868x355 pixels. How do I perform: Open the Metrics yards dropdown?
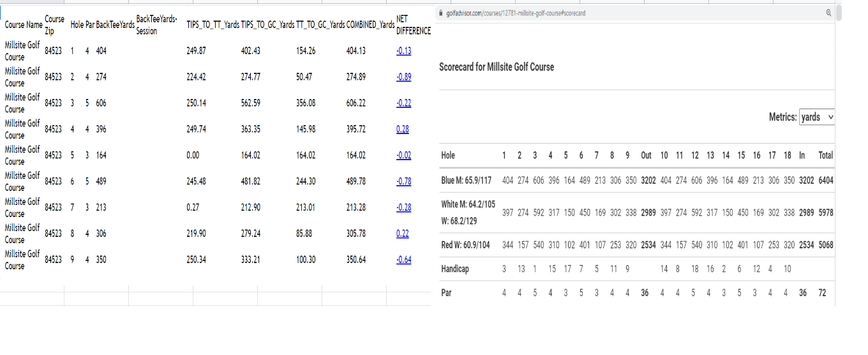click(816, 117)
